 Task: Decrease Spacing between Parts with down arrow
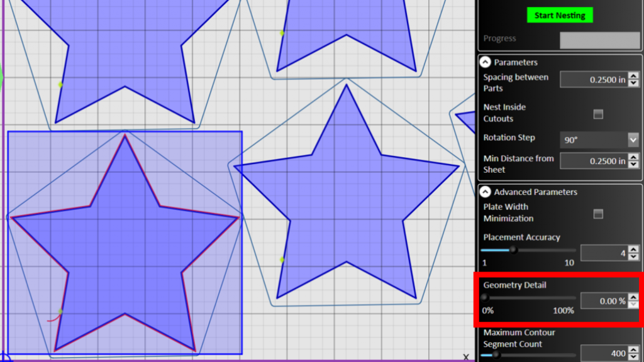tap(633, 83)
